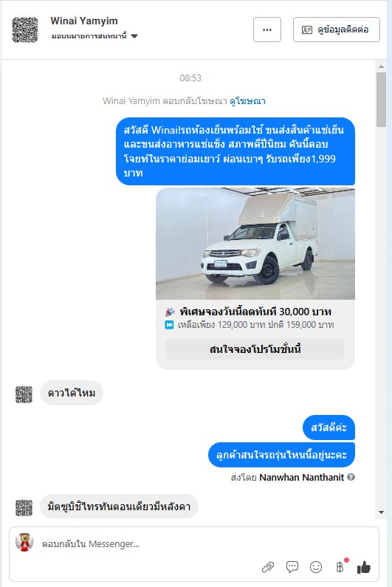Screen dimensions: 392x587
Task: Send a thumbs-up like
Action: tap(363, 568)
